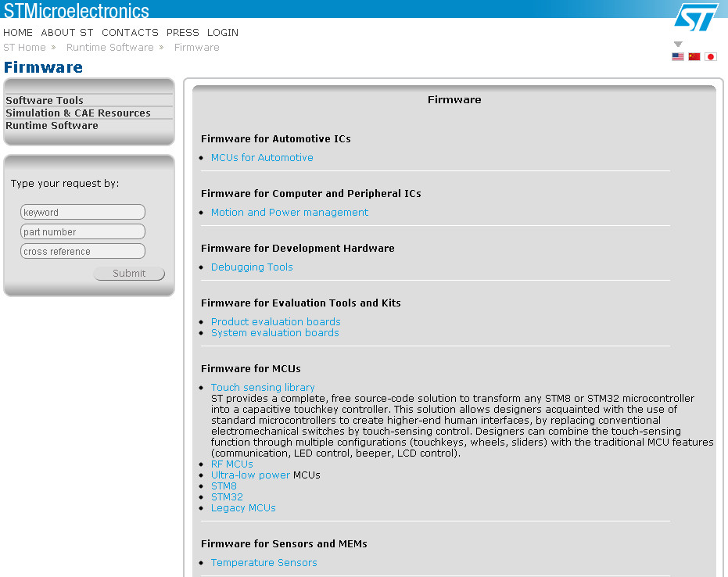The image size is (728, 577).
Task: Open Motion and Power management link
Action: [289, 212]
